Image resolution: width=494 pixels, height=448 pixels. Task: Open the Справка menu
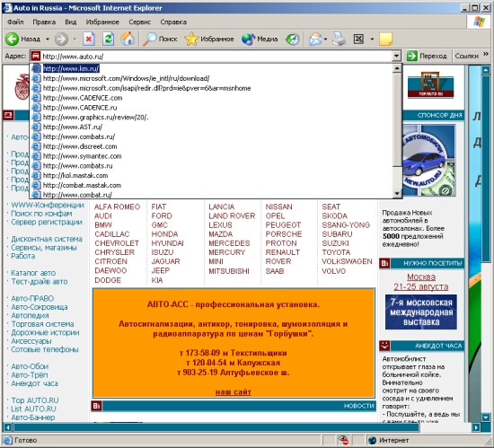tap(173, 22)
